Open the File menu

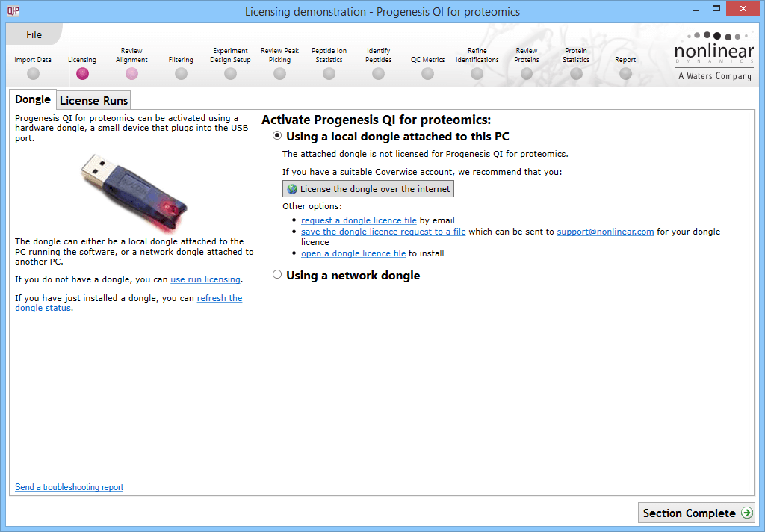coord(34,34)
